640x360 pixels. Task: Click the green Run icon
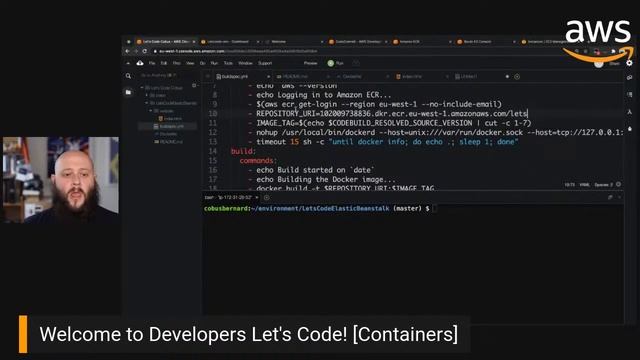[331, 63]
